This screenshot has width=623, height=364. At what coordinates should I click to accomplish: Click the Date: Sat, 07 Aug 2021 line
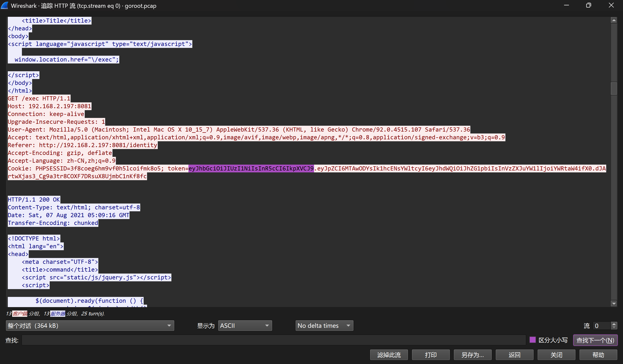[x=68, y=215]
